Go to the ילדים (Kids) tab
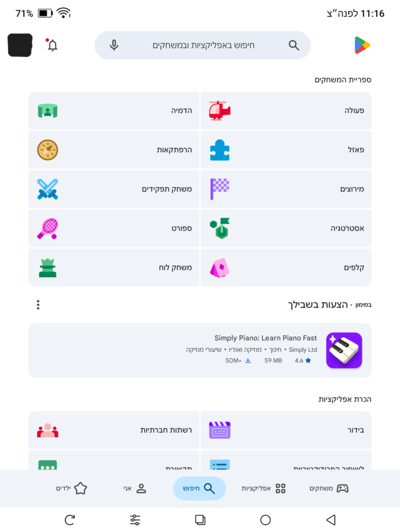Viewport: 400px width, 532px height. (72, 488)
